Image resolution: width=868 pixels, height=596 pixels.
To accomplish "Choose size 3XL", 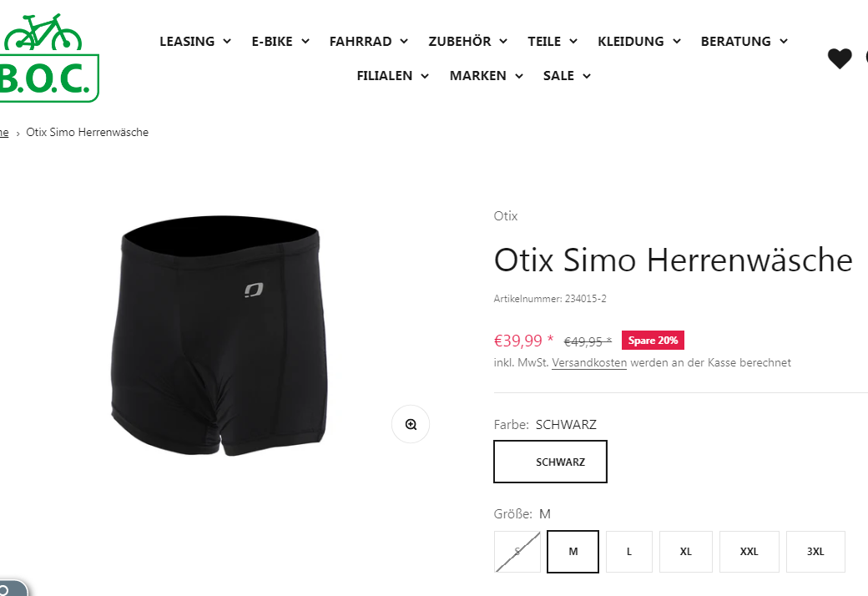I will point(815,552).
